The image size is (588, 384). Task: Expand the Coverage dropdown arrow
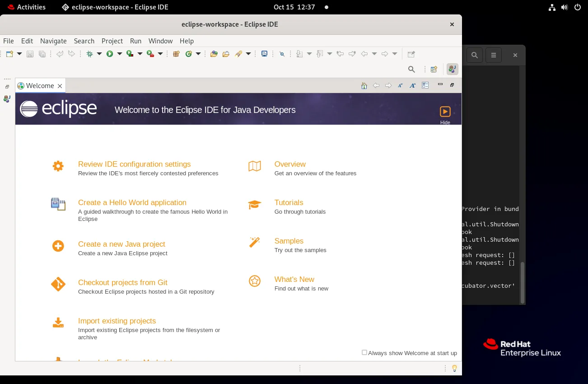coord(140,54)
